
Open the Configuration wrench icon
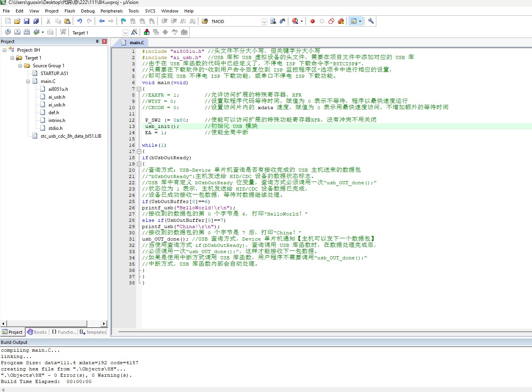tap(371, 21)
